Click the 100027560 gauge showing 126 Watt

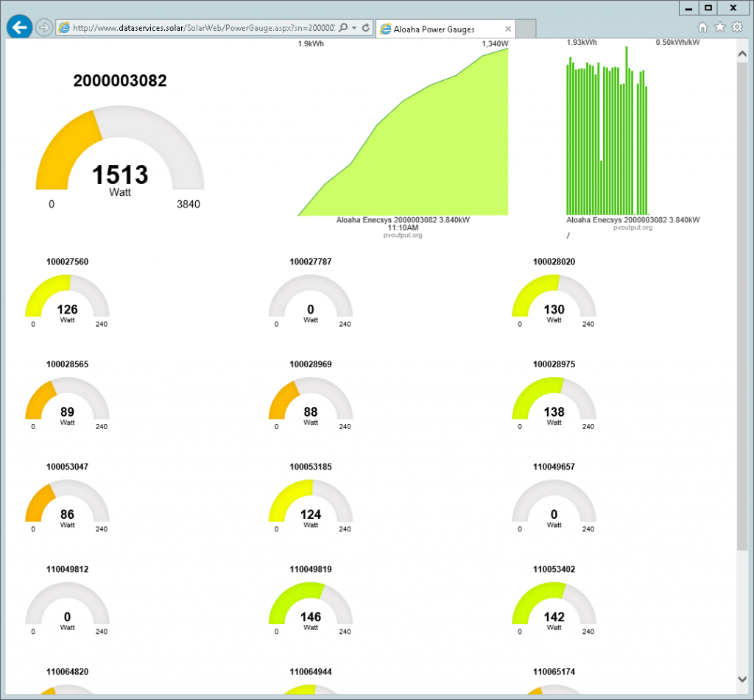[x=67, y=300]
